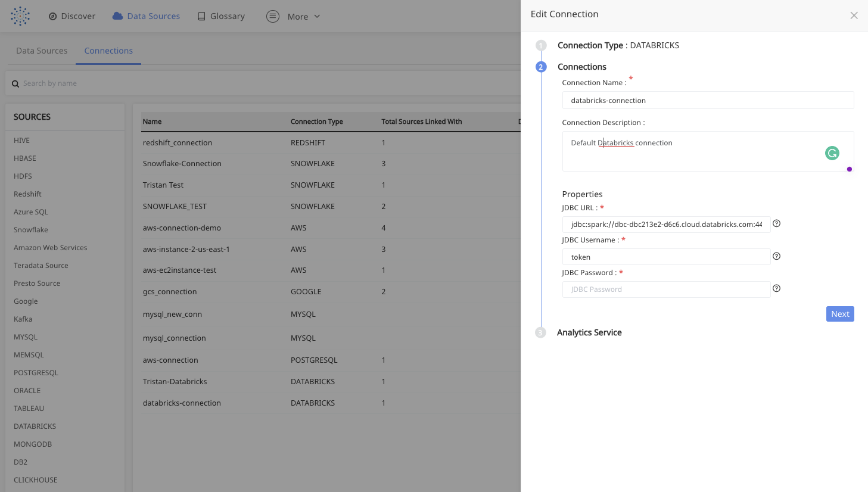
Task: Show help for JDBC URL
Action: click(x=776, y=223)
